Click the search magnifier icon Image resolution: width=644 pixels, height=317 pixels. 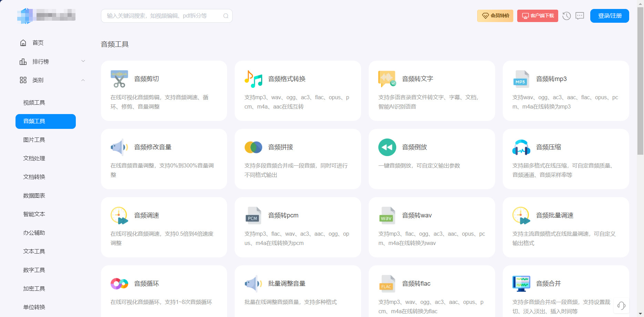226,16
